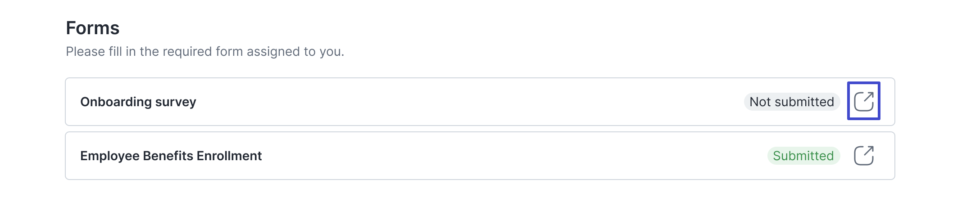This screenshot has height=207, width=980.
Task: Open the Onboarding survey form via external-link icon
Action: click(864, 101)
